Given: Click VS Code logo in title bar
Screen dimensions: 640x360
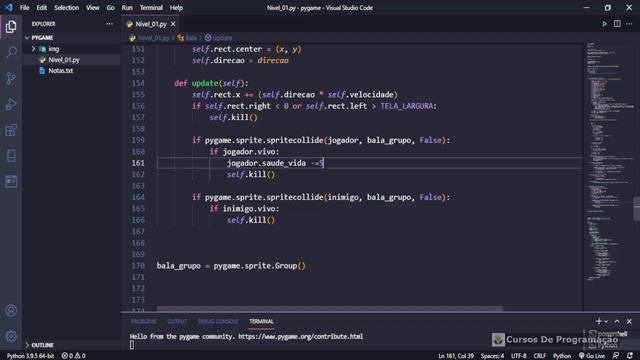Looking at the screenshot, I should 9,7.
